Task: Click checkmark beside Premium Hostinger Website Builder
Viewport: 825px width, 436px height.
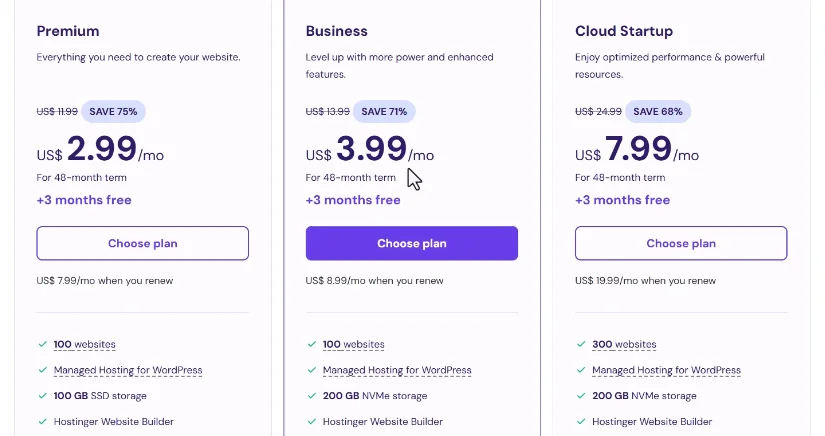Action: point(42,422)
